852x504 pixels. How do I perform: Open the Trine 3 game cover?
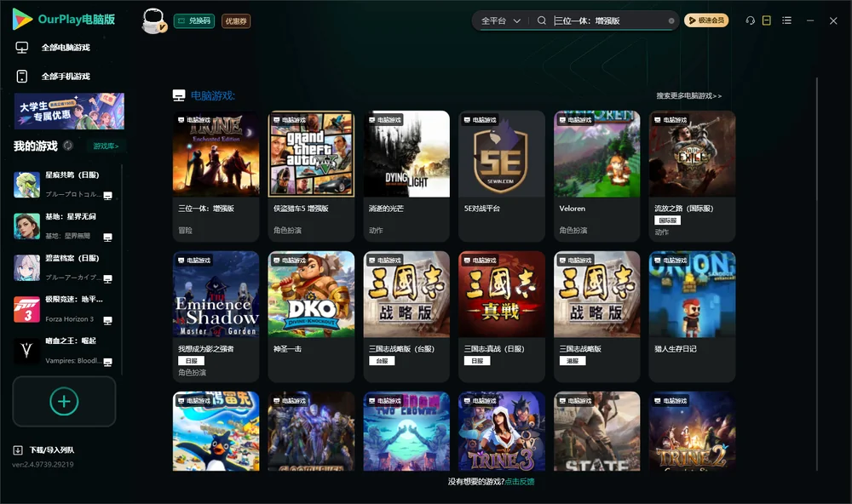point(502,432)
